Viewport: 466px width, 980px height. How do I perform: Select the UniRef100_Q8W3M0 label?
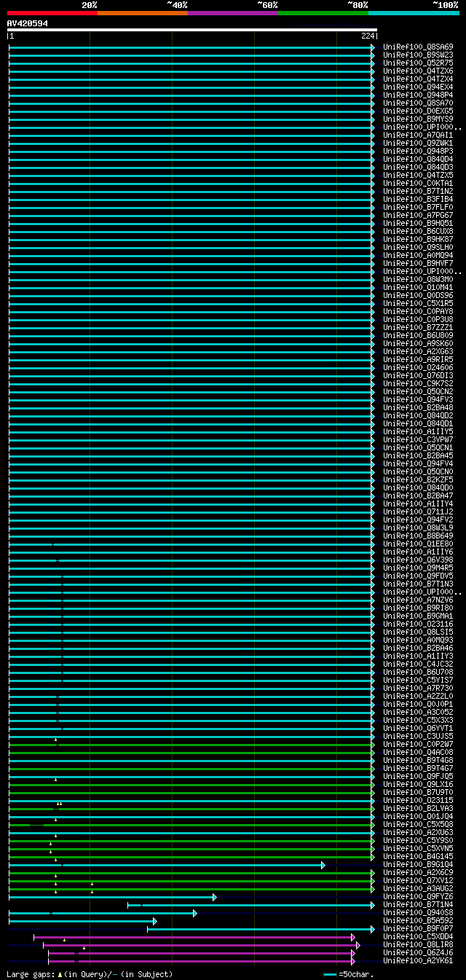[x=418, y=279]
